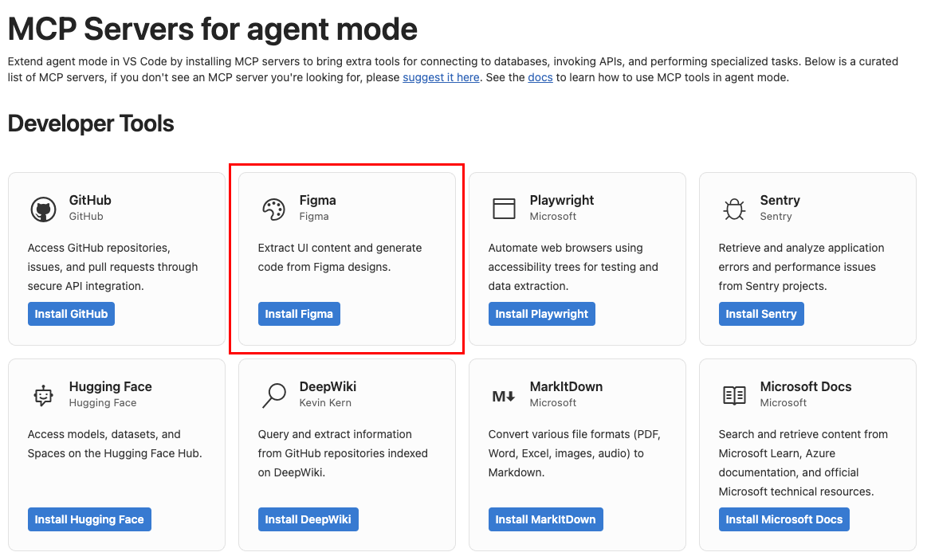Click the Microsoft publisher under Microsoft Docs
Screen dimensions: 927x560
784,403
